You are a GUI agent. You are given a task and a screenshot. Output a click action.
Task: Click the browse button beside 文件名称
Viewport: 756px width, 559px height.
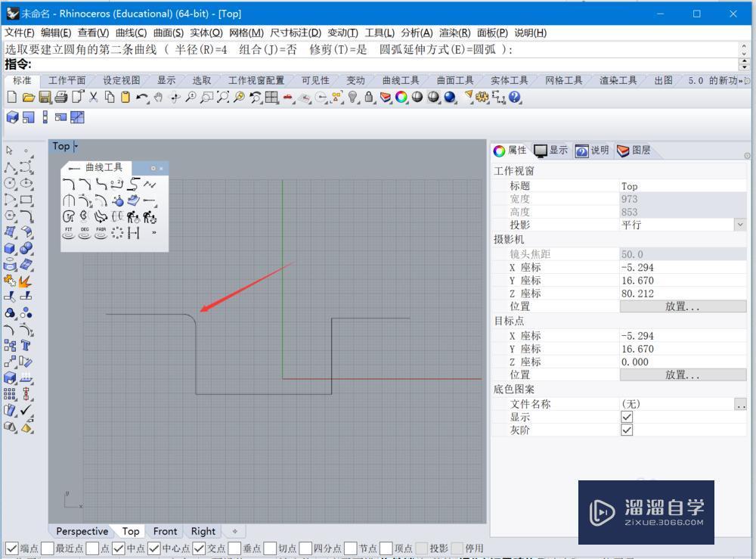click(741, 404)
